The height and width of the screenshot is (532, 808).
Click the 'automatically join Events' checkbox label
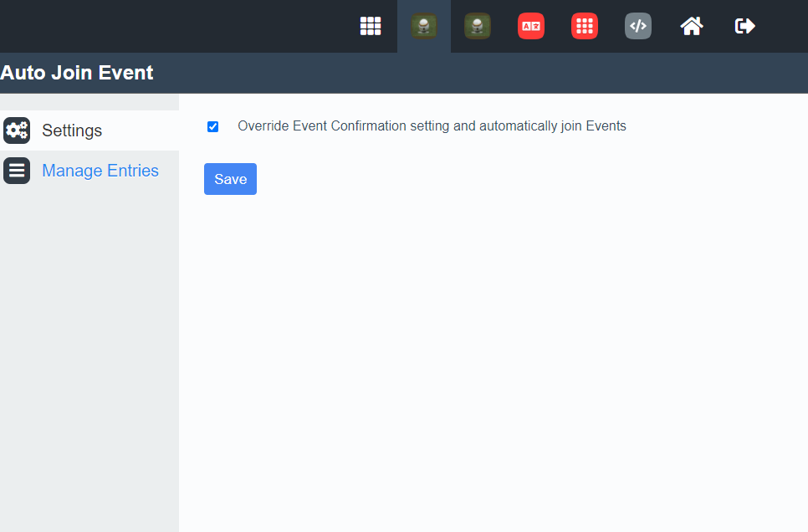pos(432,126)
